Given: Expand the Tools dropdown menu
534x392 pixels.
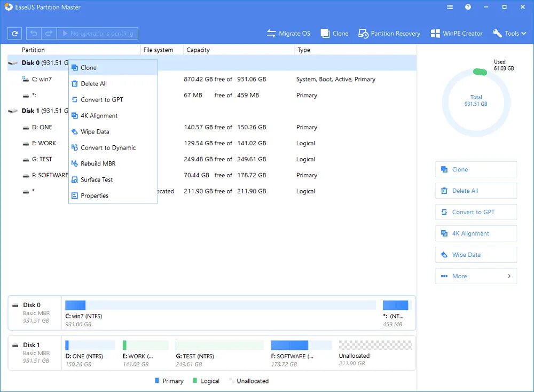Looking at the screenshot, I should pyautogui.click(x=509, y=33).
